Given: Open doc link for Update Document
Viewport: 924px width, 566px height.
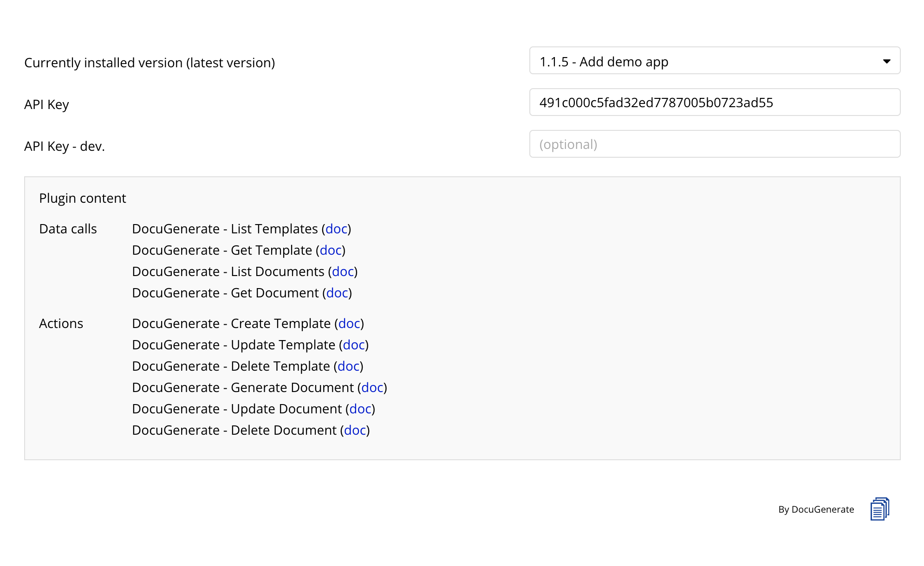Looking at the screenshot, I should (360, 409).
